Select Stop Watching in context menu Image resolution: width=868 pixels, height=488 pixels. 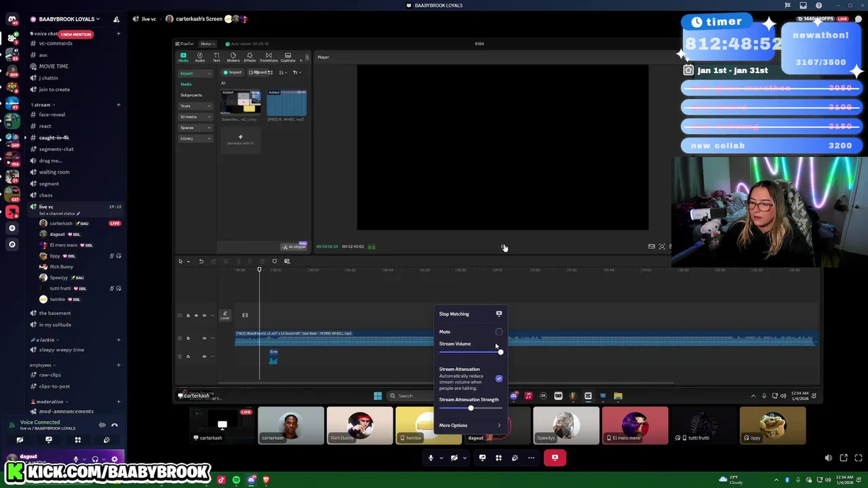pos(470,314)
